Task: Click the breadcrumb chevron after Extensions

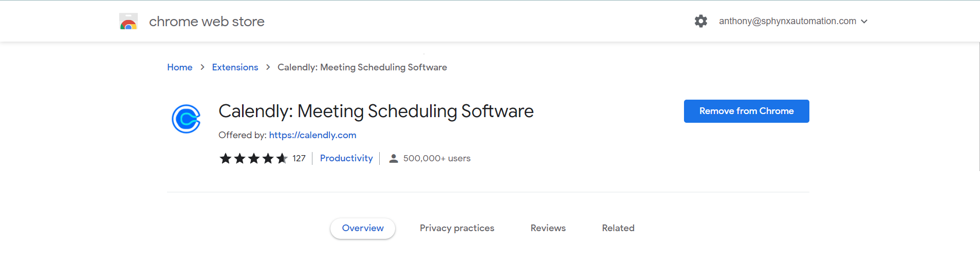Action: click(268, 67)
